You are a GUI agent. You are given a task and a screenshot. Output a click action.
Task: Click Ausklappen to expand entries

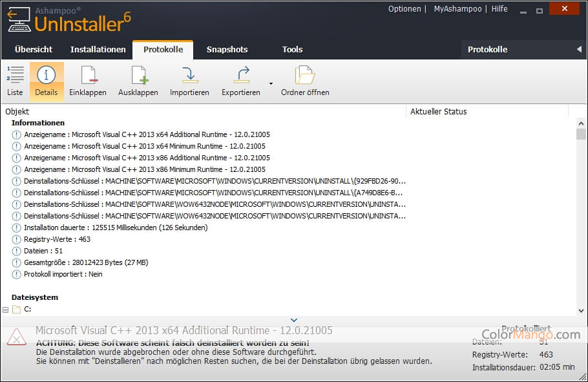click(x=138, y=81)
